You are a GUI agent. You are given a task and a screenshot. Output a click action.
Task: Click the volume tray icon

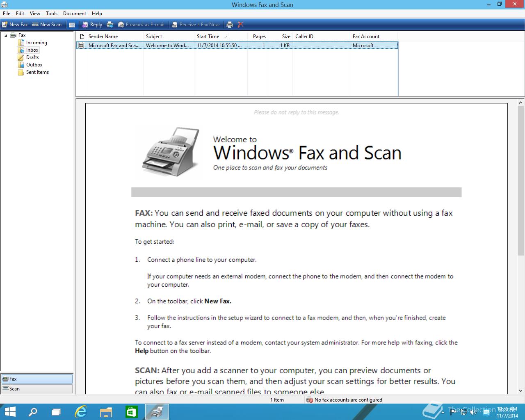(x=473, y=412)
